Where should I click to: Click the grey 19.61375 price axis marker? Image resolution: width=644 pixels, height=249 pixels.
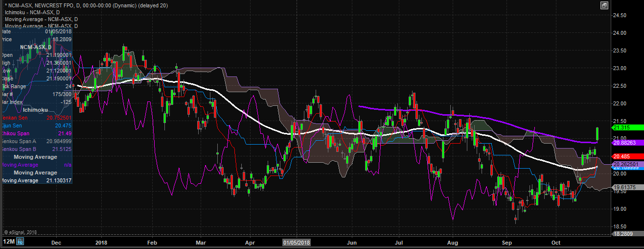(x=627, y=187)
